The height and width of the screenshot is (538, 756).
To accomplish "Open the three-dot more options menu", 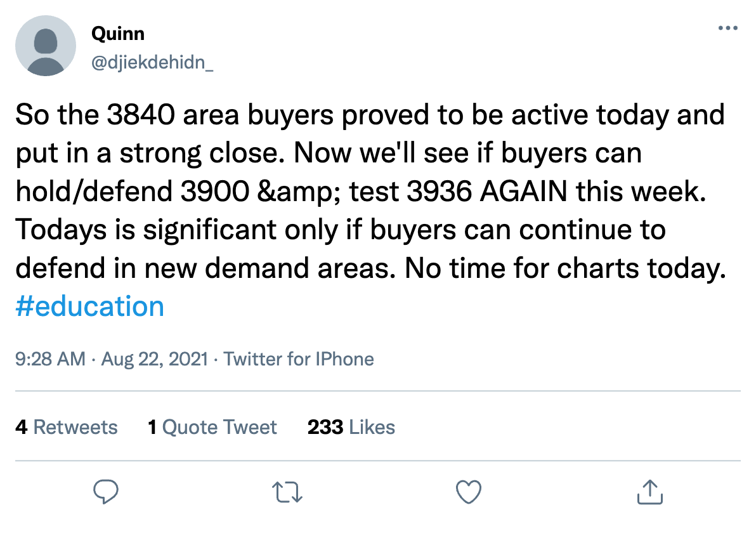I will 728,29.
